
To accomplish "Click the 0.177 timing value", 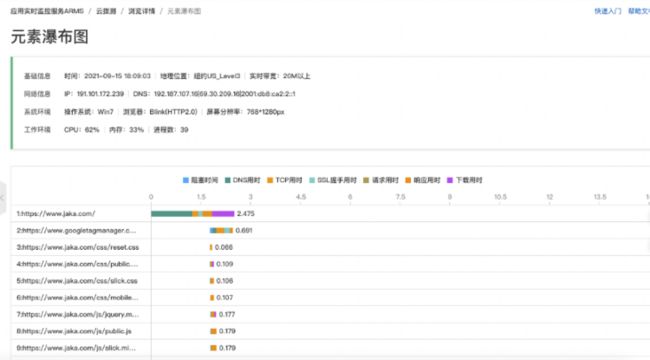I will pyautogui.click(x=227, y=314).
